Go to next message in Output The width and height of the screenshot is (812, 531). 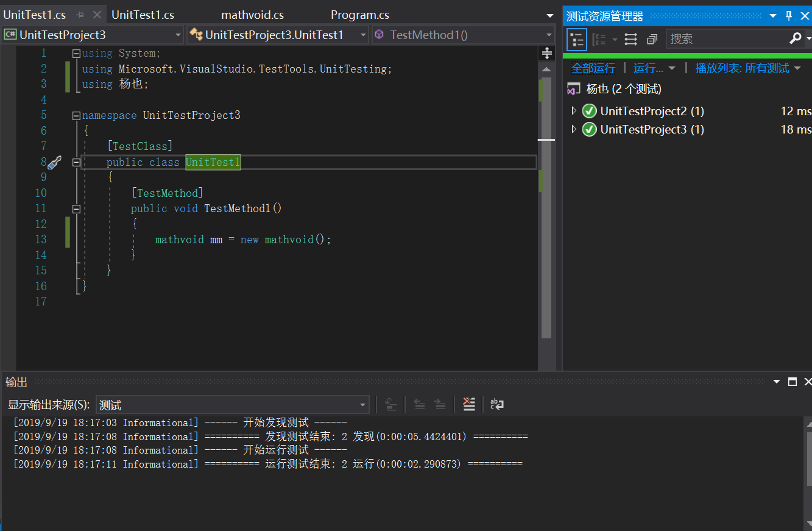[x=440, y=404]
